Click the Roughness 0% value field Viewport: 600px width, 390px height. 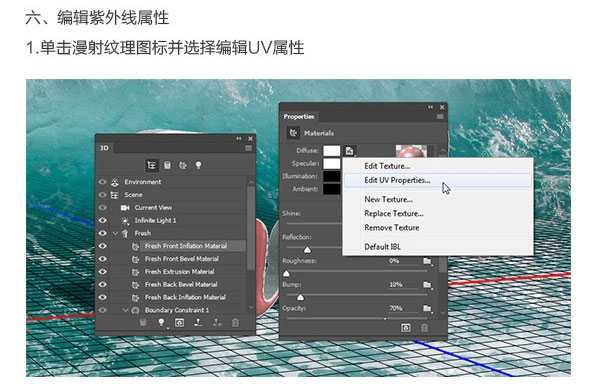click(394, 261)
